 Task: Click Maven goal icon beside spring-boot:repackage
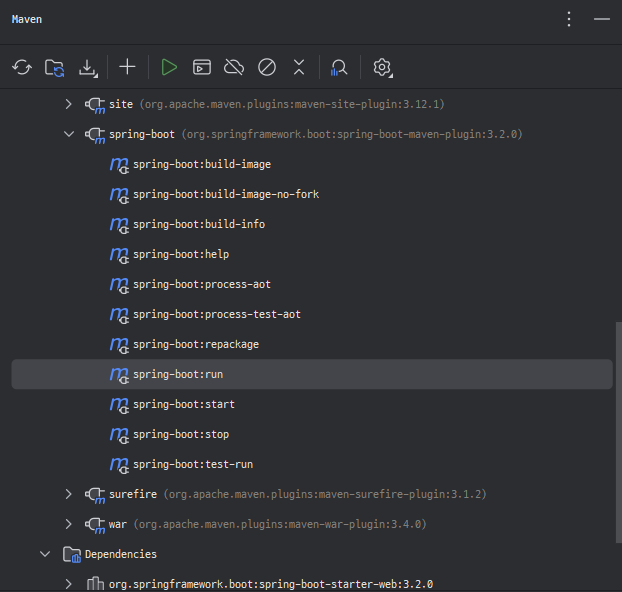(119, 346)
